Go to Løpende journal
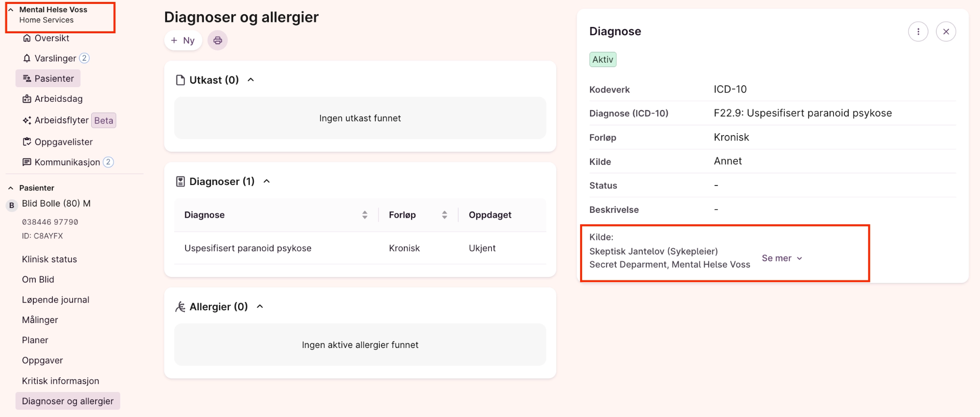Viewport: 980px width, 417px height. tap(55, 300)
